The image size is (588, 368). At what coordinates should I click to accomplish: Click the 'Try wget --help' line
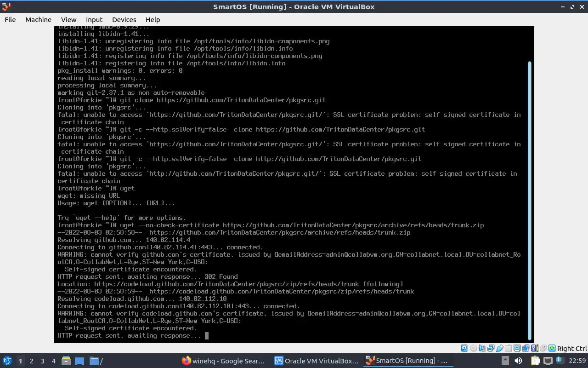122,218
